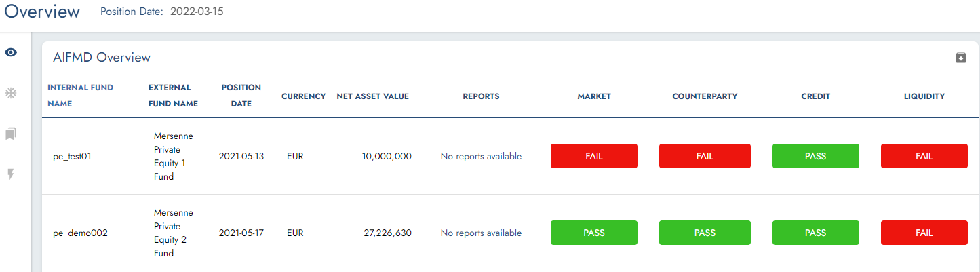The width and height of the screenshot is (980, 272).
Task: Click Credit PASS badge for pe_test01
Action: pyautogui.click(x=816, y=156)
